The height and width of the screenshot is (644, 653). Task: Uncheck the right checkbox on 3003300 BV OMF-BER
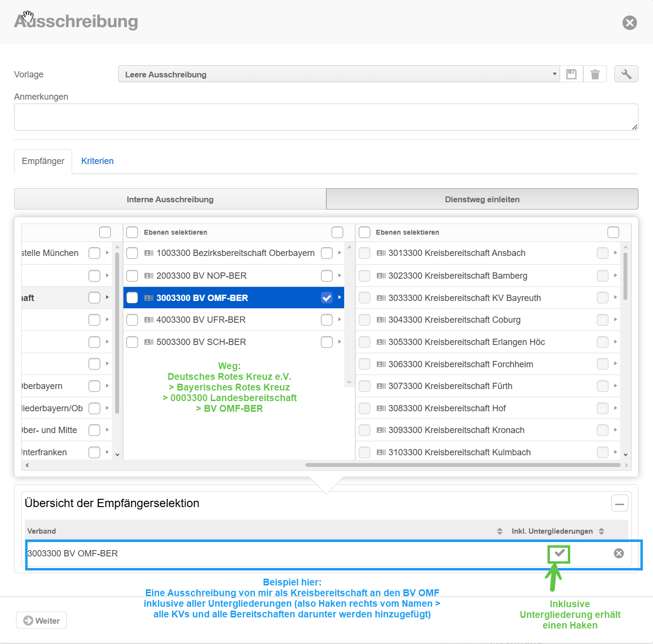[x=327, y=298]
